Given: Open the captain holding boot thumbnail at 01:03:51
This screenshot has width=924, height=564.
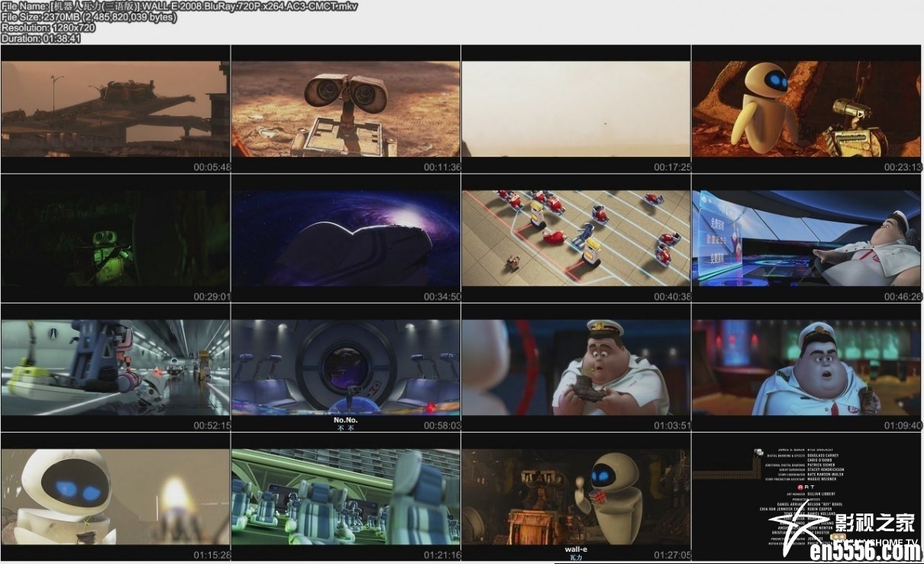Looking at the screenshot, I should [x=577, y=368].
